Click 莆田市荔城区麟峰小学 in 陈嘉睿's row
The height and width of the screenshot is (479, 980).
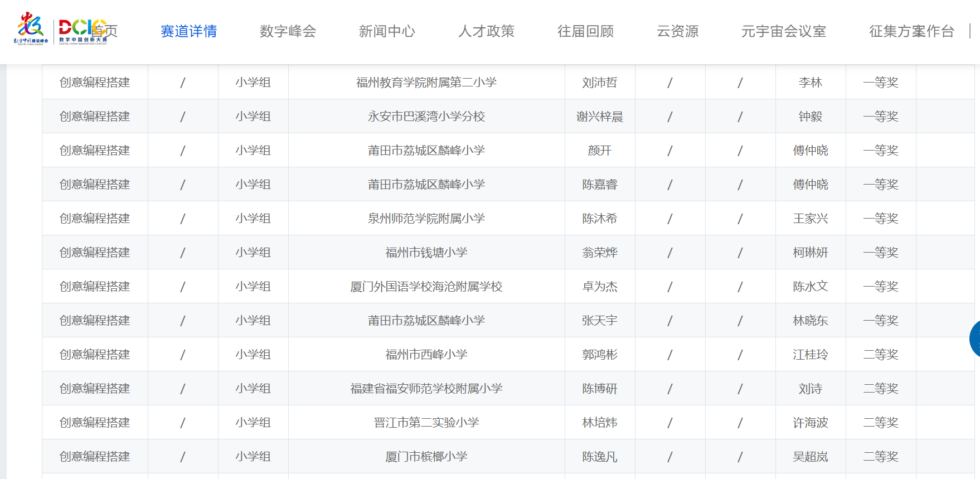(426, 185)
